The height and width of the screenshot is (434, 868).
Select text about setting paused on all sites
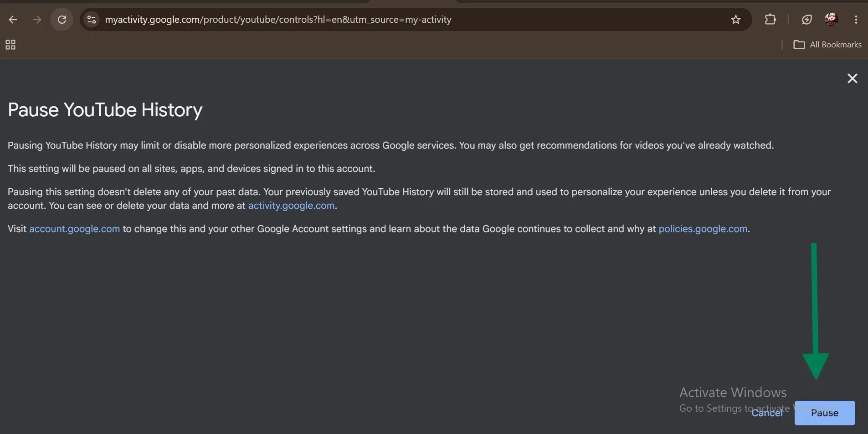[191, 169]
